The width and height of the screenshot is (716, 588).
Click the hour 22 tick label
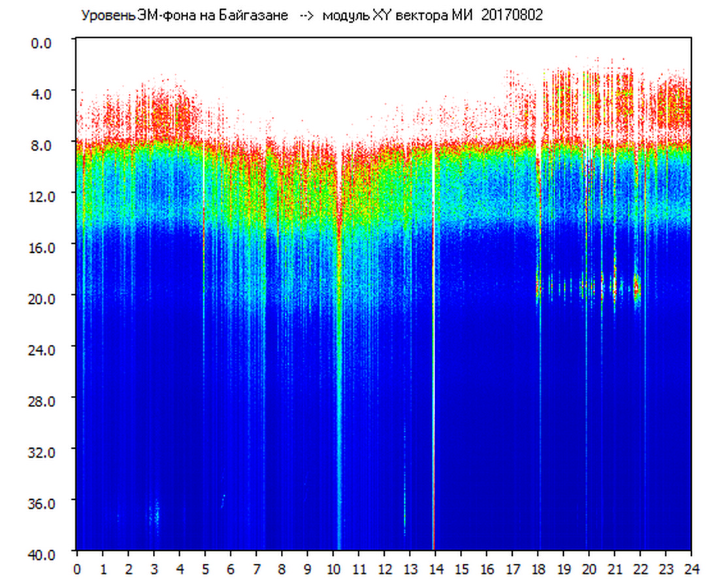(x=640, y=568)
